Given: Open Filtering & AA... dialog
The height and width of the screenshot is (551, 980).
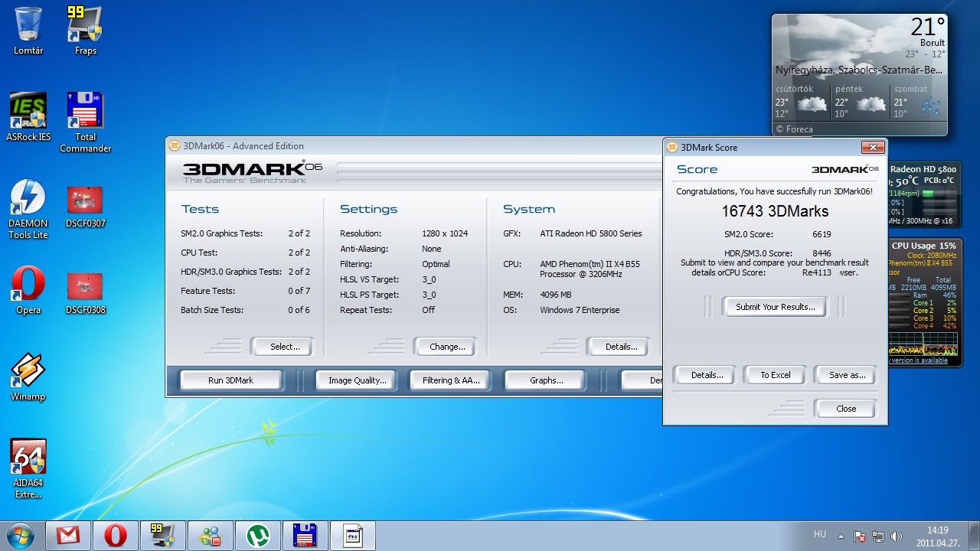Looking at the screenshot, I should click(451, 380).
